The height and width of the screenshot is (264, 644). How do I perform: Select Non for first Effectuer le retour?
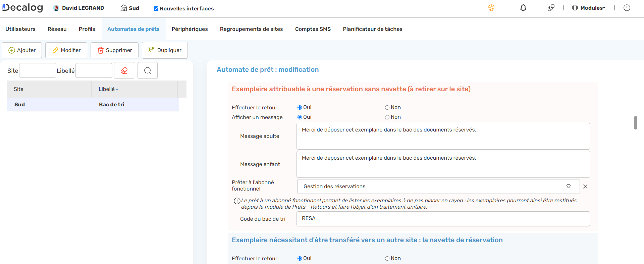(387, 107)
